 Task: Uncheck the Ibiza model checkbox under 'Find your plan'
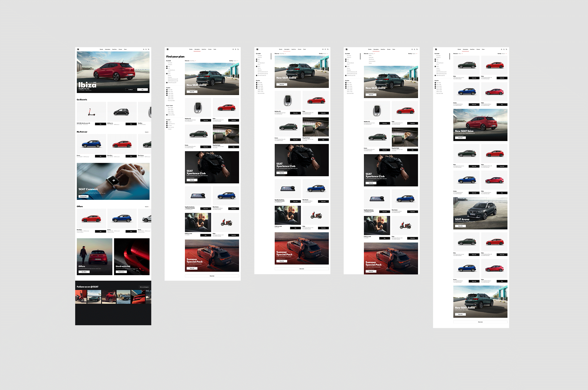click(x=167, y=67)
